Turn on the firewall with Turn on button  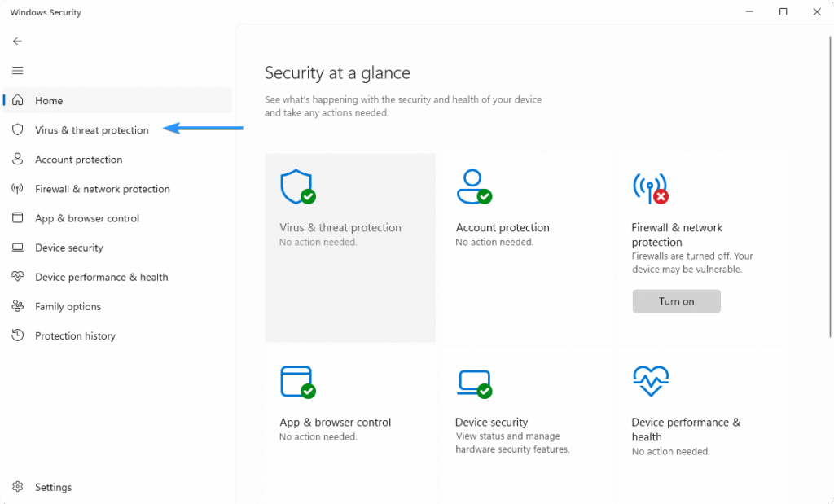click(x=676, y=301)
